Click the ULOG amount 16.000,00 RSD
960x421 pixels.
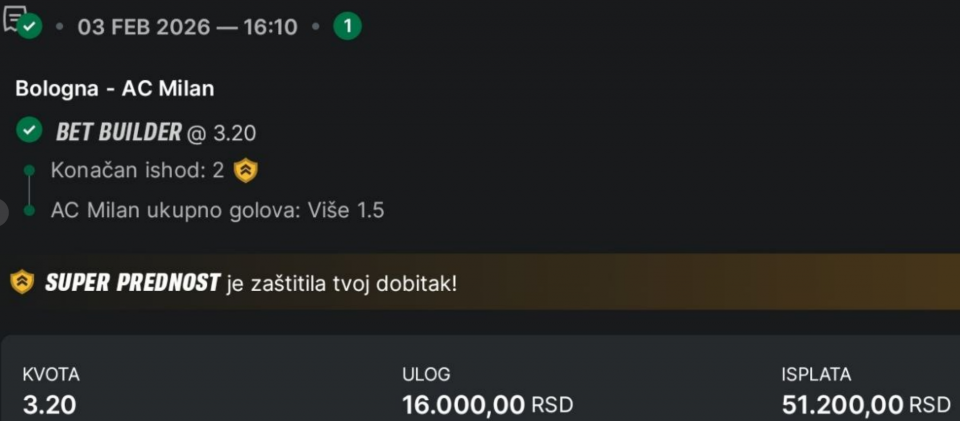click(x=487, y=405)
